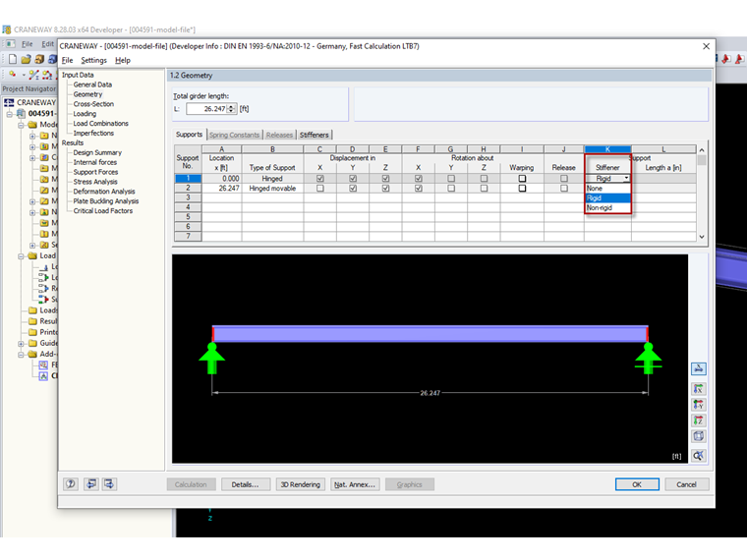This screenshot has width=747, height=560.
Task: Check Release for support 2
Action: tap(564, 189)
